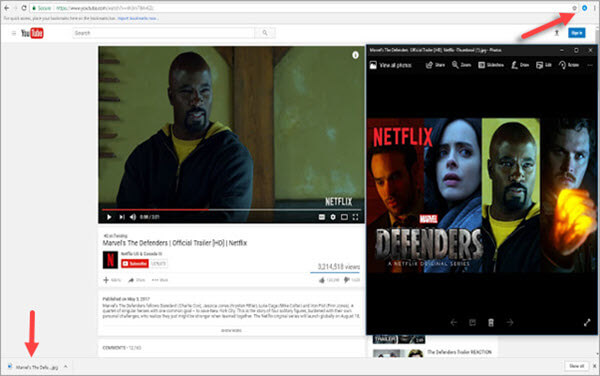600x376 pixels.
Task: Dislike the video with thumbs down
Action: click(x=352, y=280)
